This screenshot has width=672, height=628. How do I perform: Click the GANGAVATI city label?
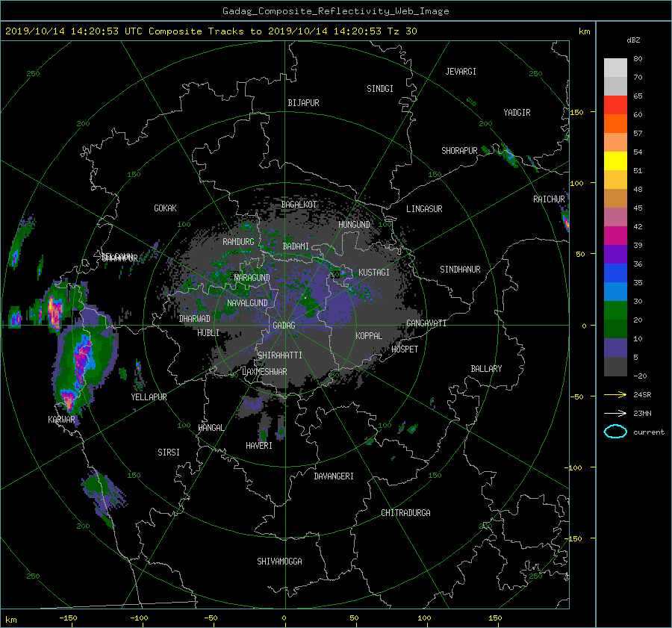426,323
